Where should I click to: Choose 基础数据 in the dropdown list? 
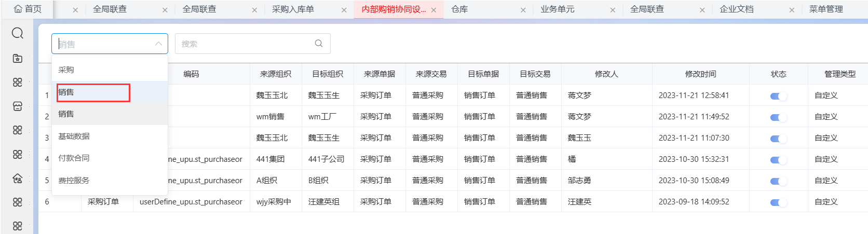(74, 136)
